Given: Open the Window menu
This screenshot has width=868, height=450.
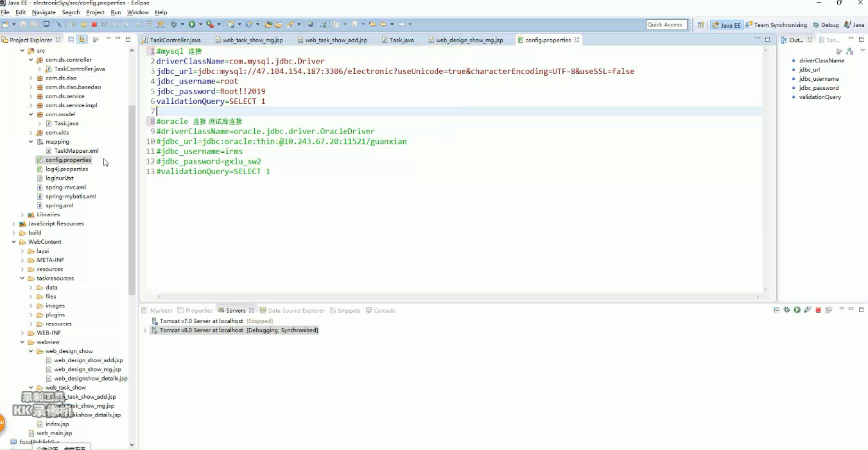Looking at the screenshot, I should [137, 12].
